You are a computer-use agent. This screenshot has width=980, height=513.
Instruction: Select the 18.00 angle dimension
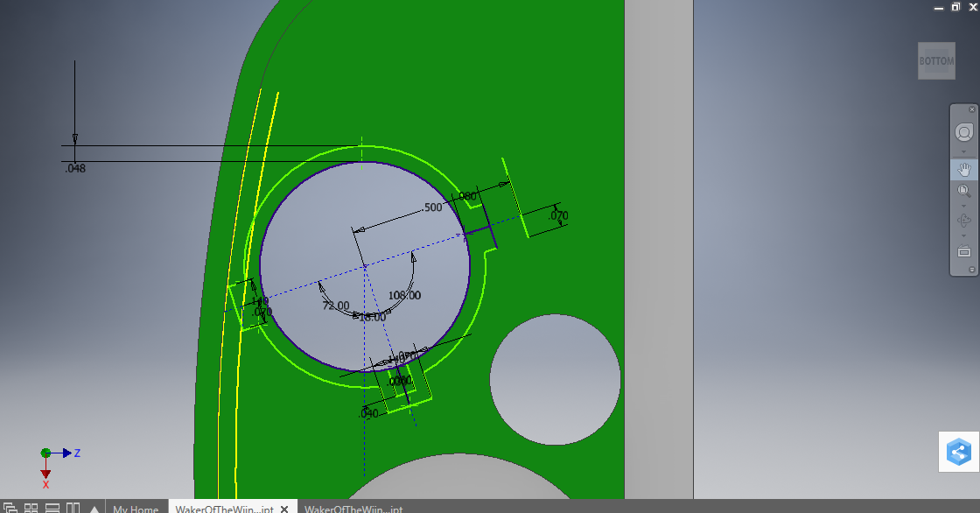[373, 317]
